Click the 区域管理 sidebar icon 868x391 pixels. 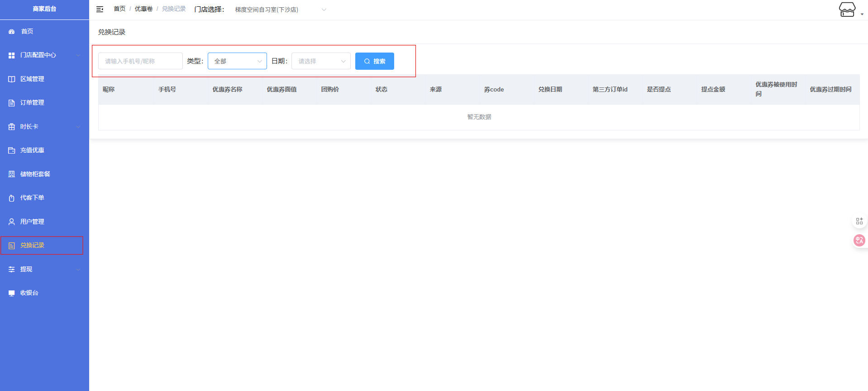point(12,79)
